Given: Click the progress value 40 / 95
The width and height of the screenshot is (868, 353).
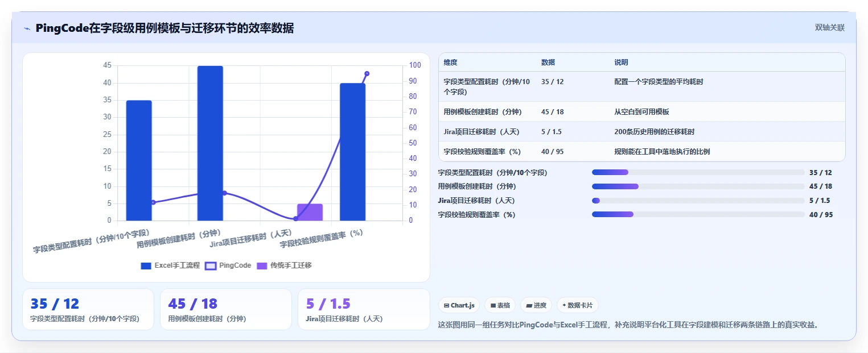Looking at the screenshot, I should [821, 215].
